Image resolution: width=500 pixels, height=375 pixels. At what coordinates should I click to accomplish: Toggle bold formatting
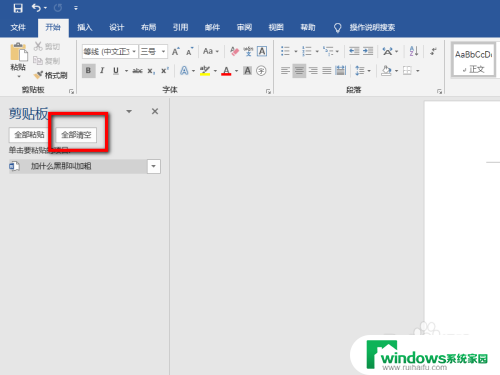(x=88, y=71)
